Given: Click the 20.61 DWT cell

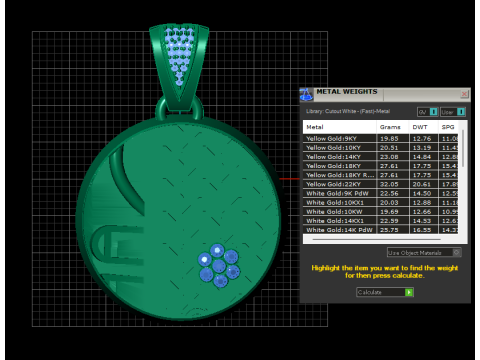Looking at the screenshot, I should coord(423,184).
